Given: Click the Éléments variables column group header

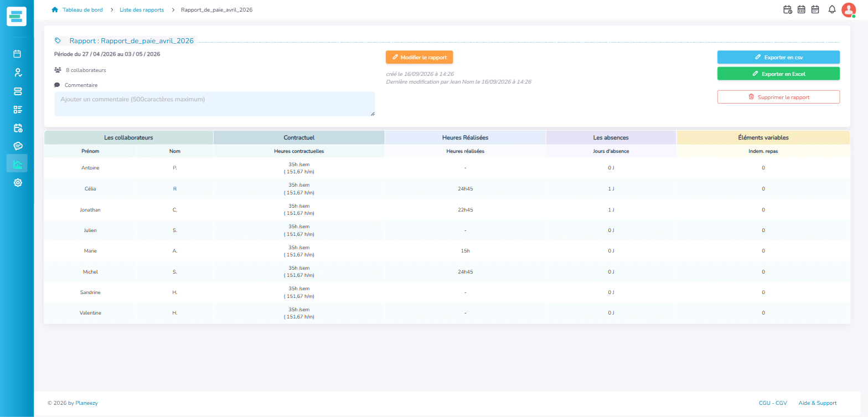Looking at the screenshot, I should pos(763,137).
